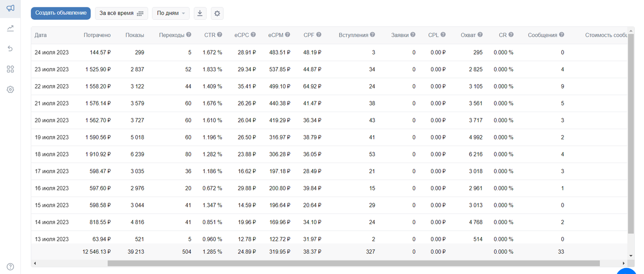The width and height of the screenshot is (644, 274).
Task: Show help for the eCPC column
Action: 253,35
